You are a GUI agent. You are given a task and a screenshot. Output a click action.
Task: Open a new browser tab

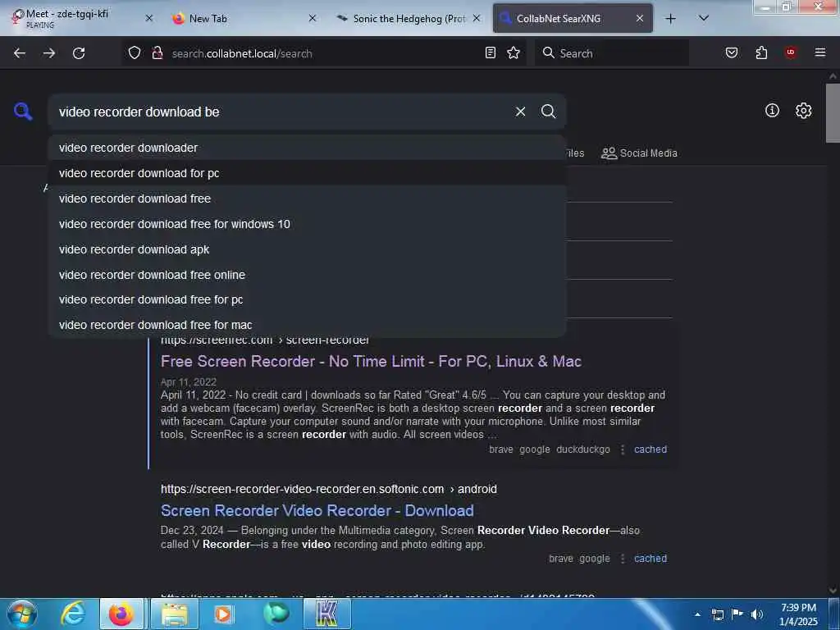pos(670,19)
